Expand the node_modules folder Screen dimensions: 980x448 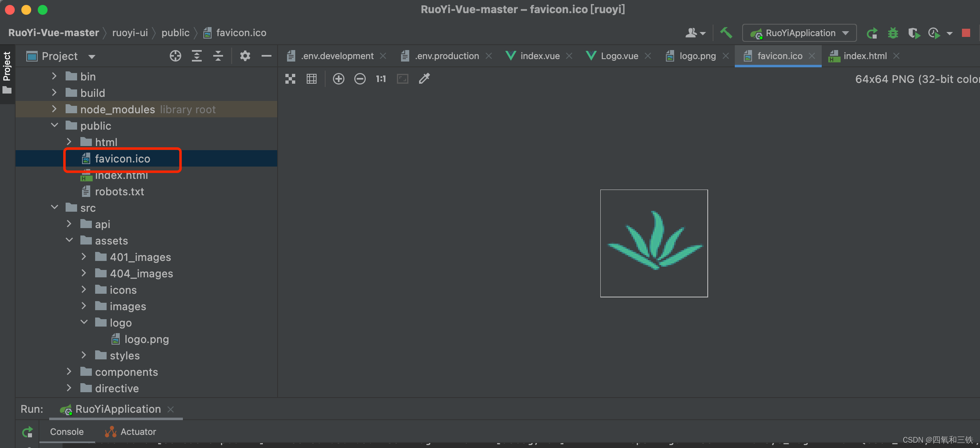coord(54,109)
